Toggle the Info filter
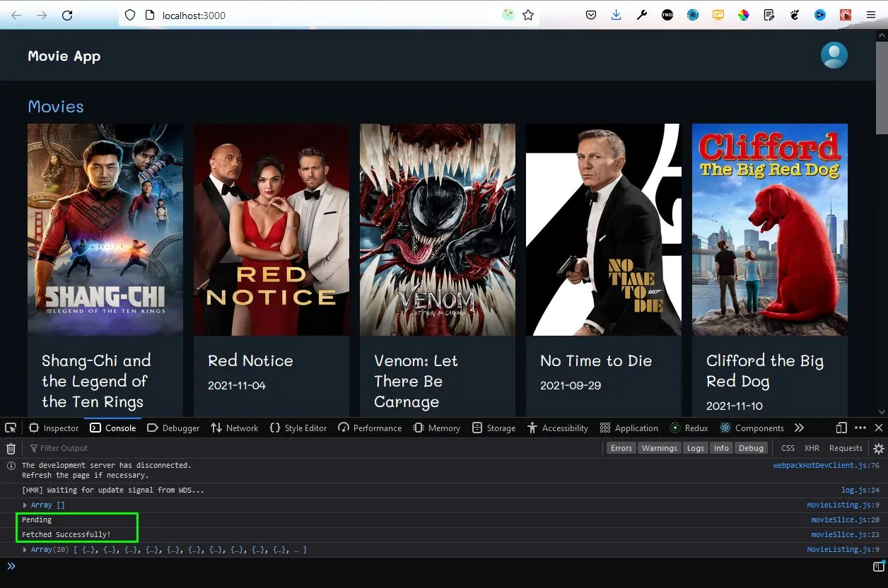The image size is (888, 588). (721, 448)
